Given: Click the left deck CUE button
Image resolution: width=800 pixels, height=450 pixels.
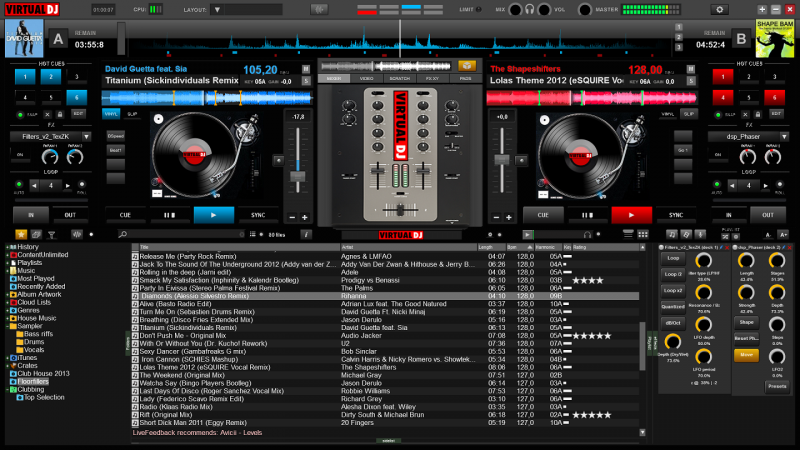Looking at the screenshot, I should [125, 214].
